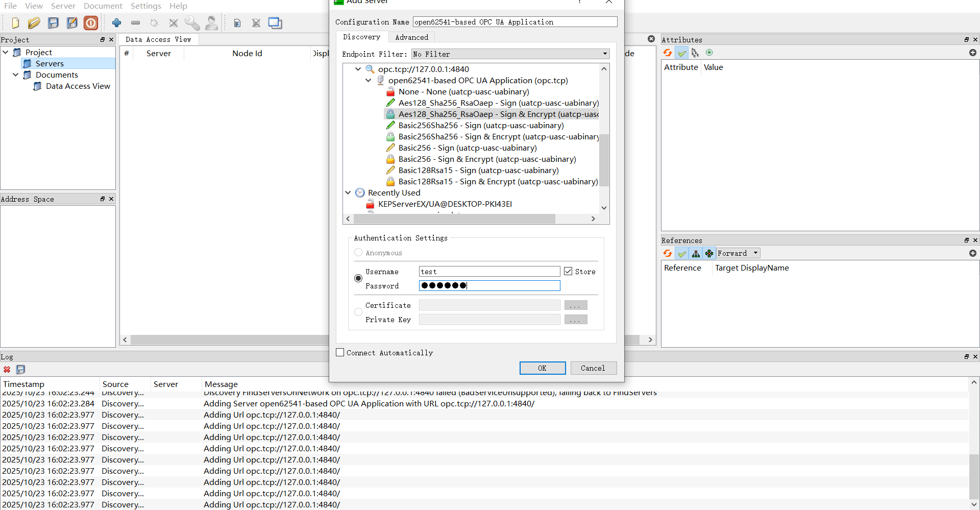Image resolution: width=980 pixels, height=510 pixels.
Task: Collapse the Recently Used tree node
Action: pyautogui.click(x=348, y=193)
